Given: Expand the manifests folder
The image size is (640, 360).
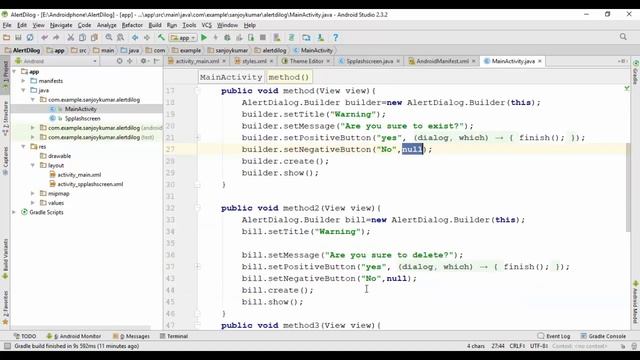Looking at the screenshot, I should tap(24, 81).
